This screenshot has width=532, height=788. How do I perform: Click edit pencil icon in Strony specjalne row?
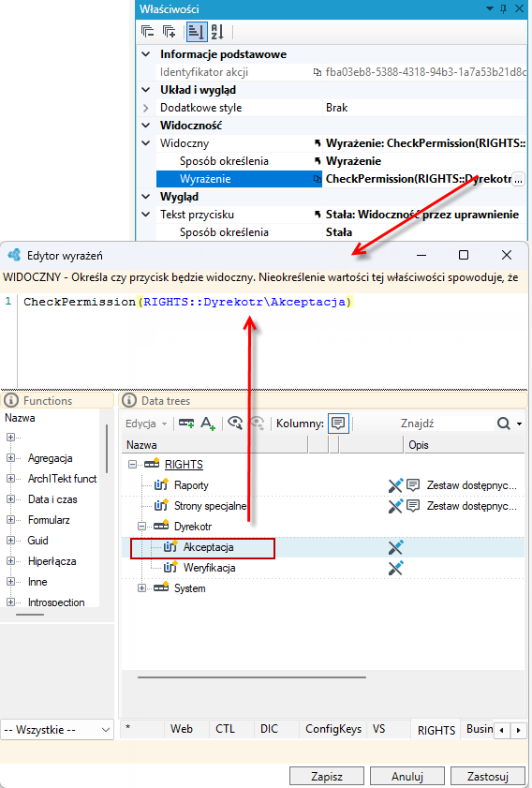click(396, 506)
